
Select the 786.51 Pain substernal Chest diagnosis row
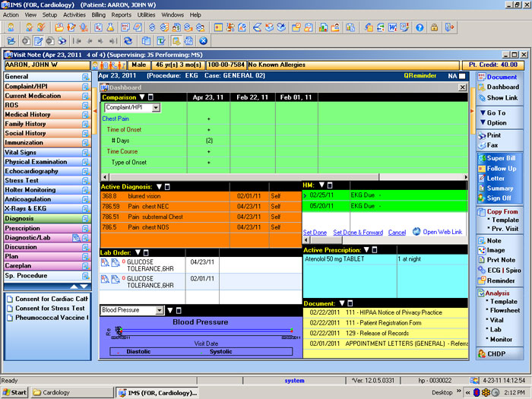pos(201,217)
